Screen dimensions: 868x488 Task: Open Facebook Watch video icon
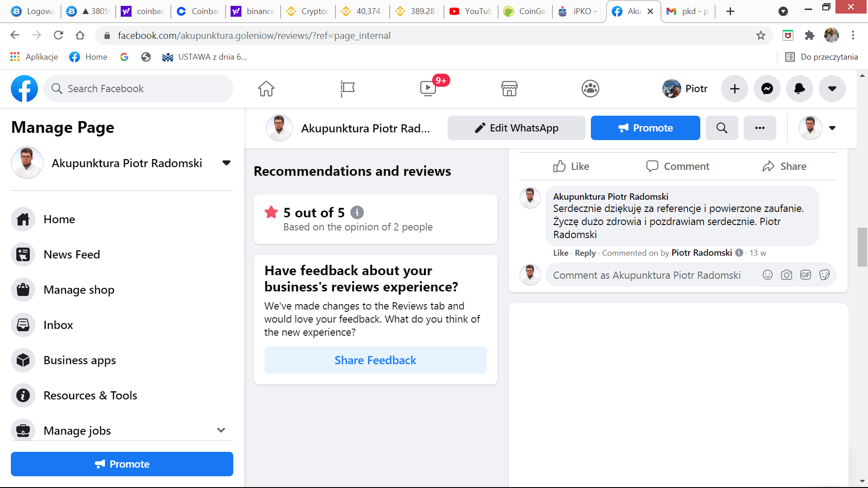(428, 89)
